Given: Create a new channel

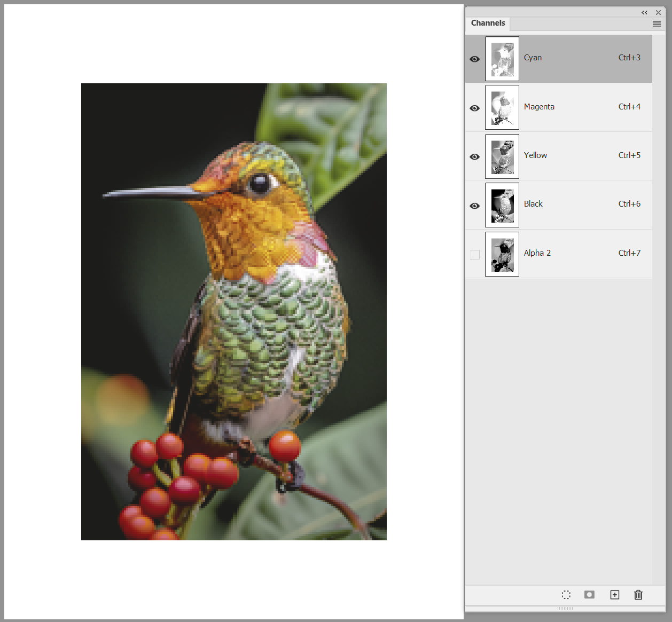Looking at the screenshot, I should click(x=615, y=595).
